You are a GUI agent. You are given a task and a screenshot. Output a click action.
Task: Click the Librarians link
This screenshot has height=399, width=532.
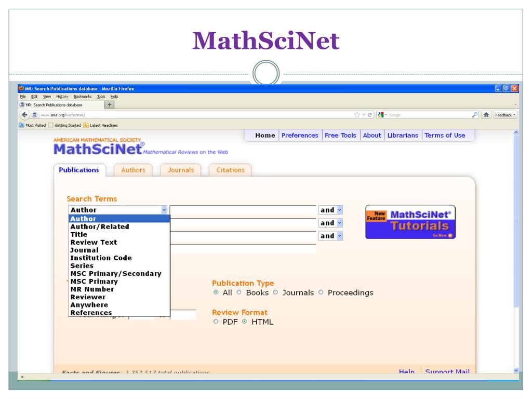point(403,136)
